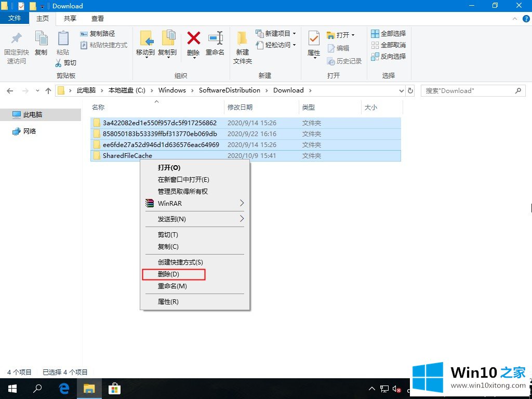Click the Search Download input box
532x399 pixels.
468,90
